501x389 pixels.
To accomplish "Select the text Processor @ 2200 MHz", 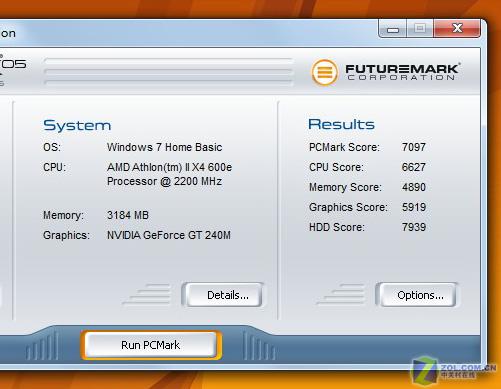I will pos(164,181).
